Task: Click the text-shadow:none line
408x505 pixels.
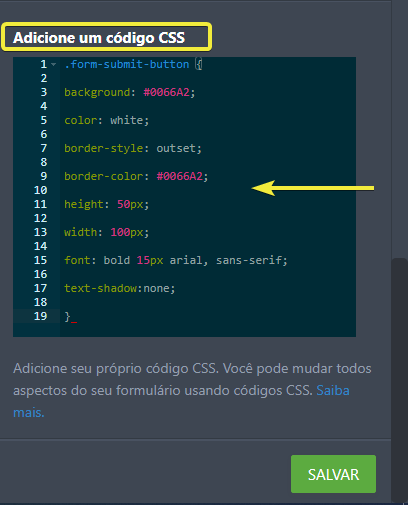Action: 119,288
